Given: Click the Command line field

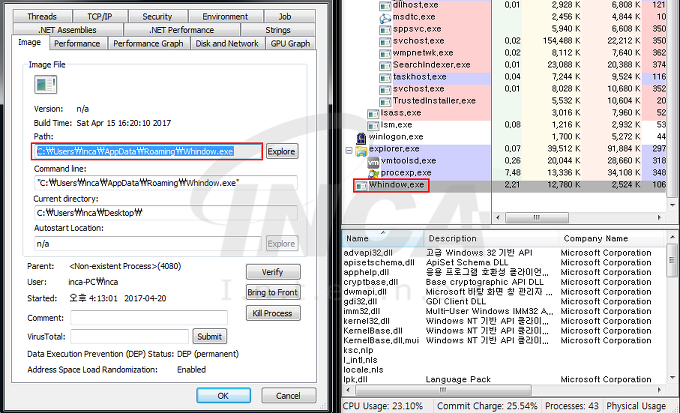Looking at the screenshot, I should click(166, 183).
